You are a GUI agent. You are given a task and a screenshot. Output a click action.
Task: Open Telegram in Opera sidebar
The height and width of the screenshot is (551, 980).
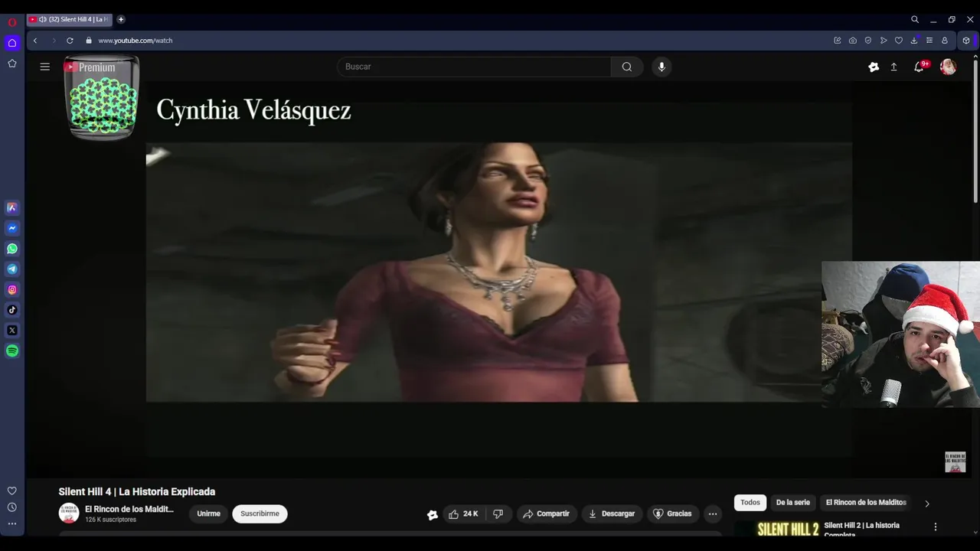pos(12,269)
